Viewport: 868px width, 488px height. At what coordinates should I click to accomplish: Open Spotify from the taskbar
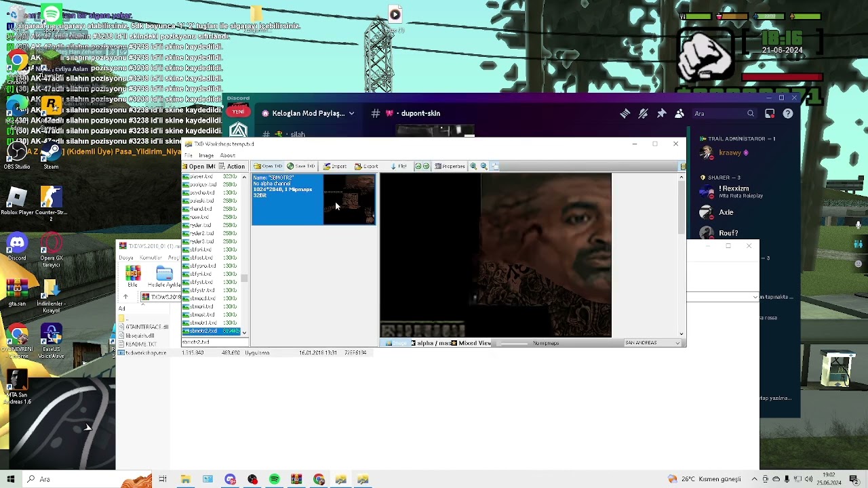pos(274,479)
